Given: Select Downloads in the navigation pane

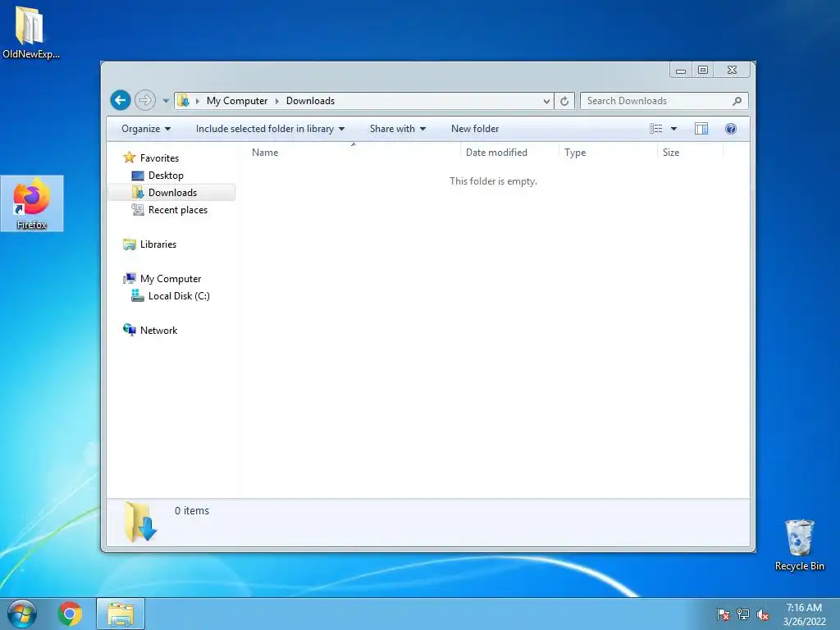Looking at the screenshot, I should 172,192.
